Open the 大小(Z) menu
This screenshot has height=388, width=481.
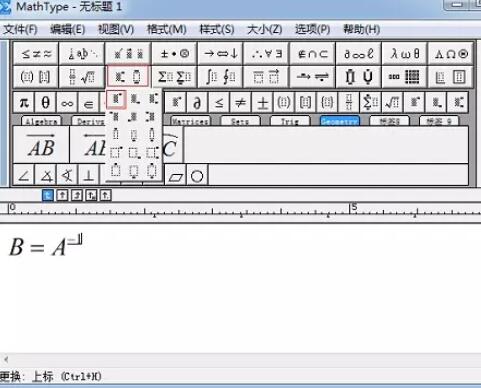point(265,29)
